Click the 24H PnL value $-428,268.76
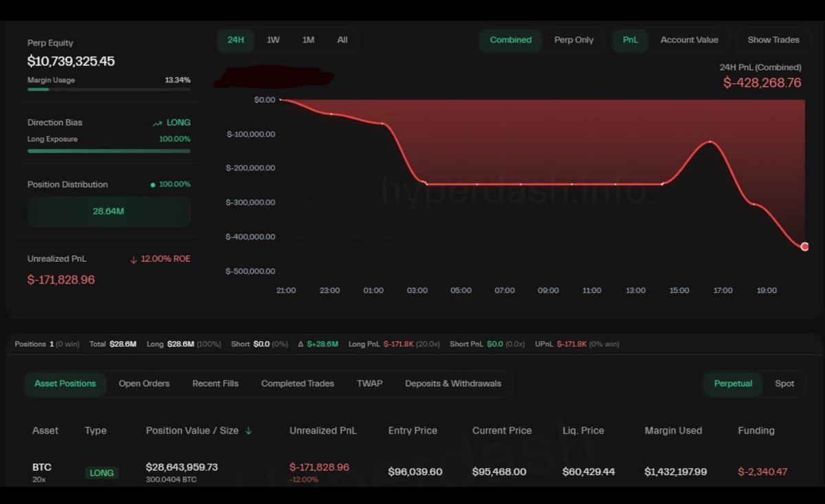The height and width of the screenshot is (504, 825). pos(762,83)
